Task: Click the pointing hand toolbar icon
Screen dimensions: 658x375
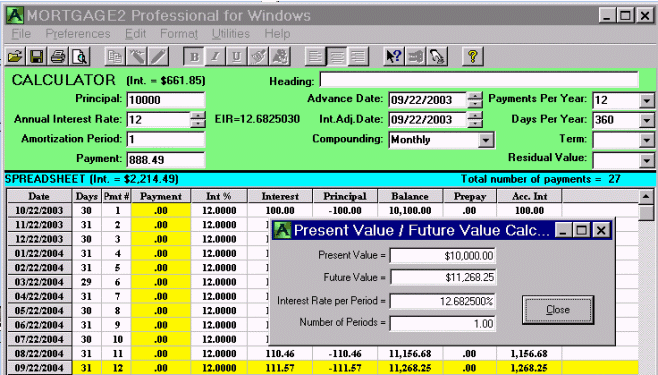Action: point(437,56)
